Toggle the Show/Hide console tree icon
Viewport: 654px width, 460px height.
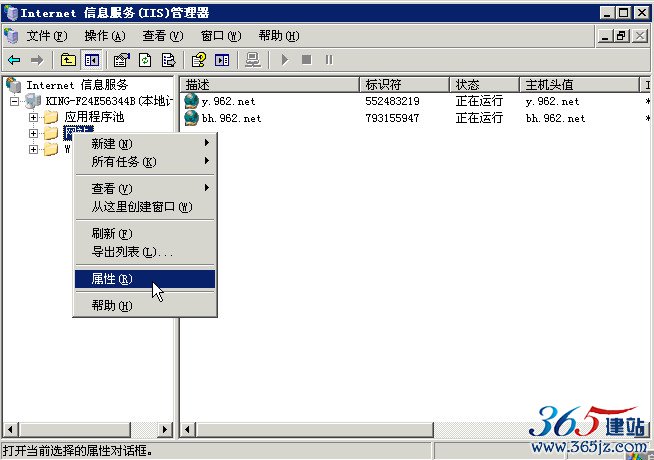pyautogui.click(x=92, y=60)
